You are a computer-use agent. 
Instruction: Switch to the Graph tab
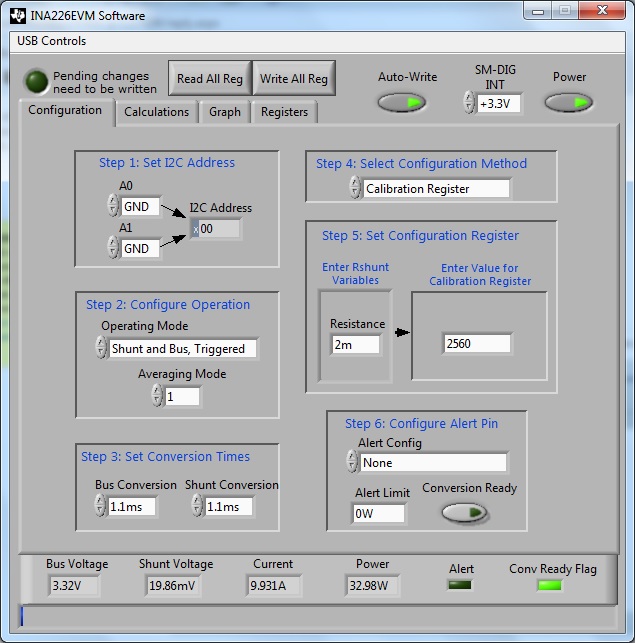225,112
